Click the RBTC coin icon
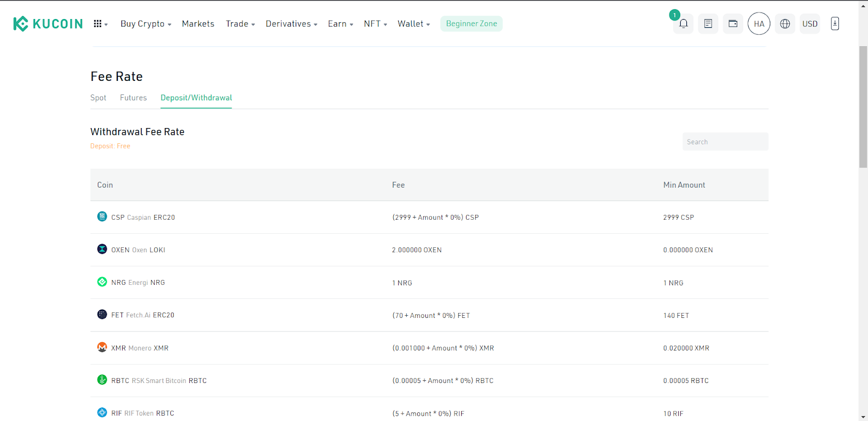This screenshot has width=868, height=421. (x=102, y=380)
